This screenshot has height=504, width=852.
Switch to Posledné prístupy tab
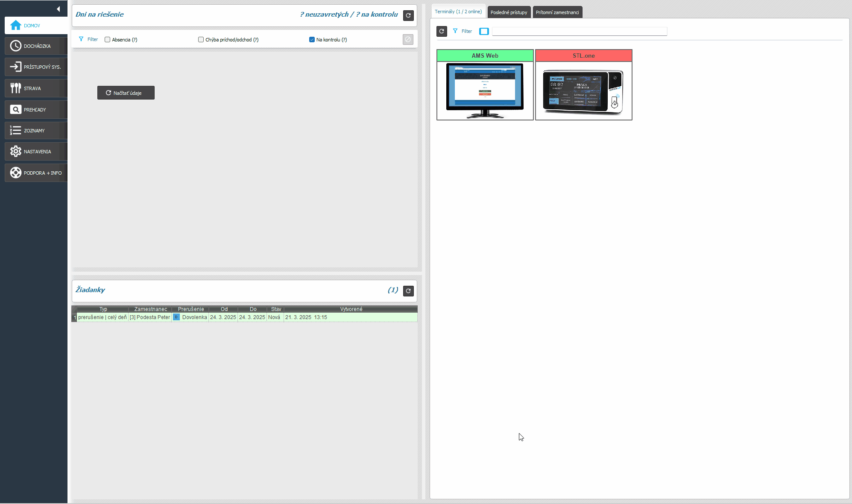(509, 12)
